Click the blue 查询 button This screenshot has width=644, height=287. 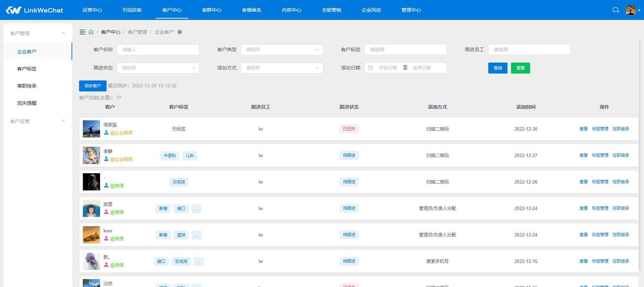[498, 68]
